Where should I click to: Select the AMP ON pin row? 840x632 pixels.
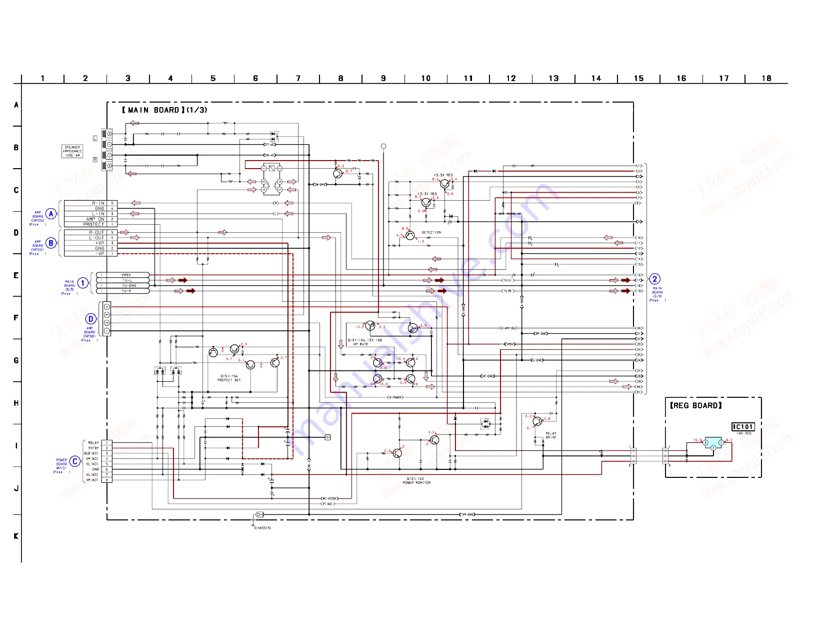coord(90,219)
